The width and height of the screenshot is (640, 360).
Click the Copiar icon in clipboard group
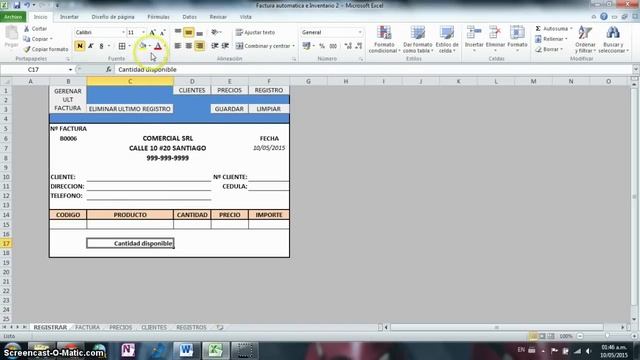point(27,39)
